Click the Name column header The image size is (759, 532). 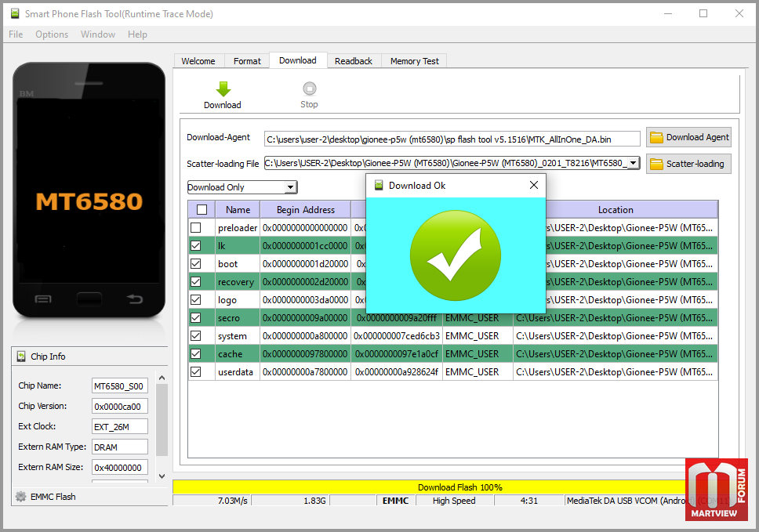click(x=238, y=210)
